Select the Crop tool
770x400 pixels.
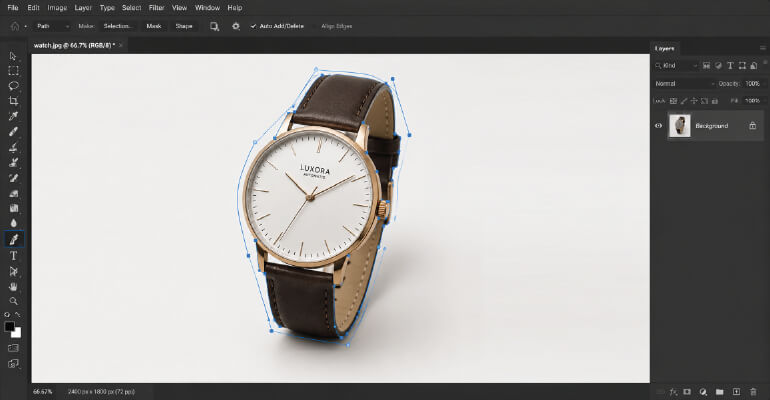pyautogui.click(x=13, y=101)
